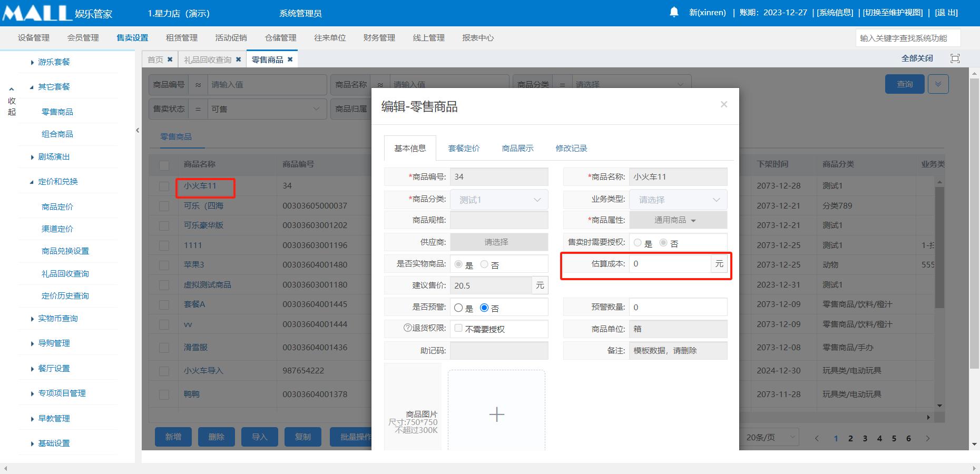The image size is (980, 474).
Task: Click the bottom horizontal scrollbar track
Action: [490, 469]
